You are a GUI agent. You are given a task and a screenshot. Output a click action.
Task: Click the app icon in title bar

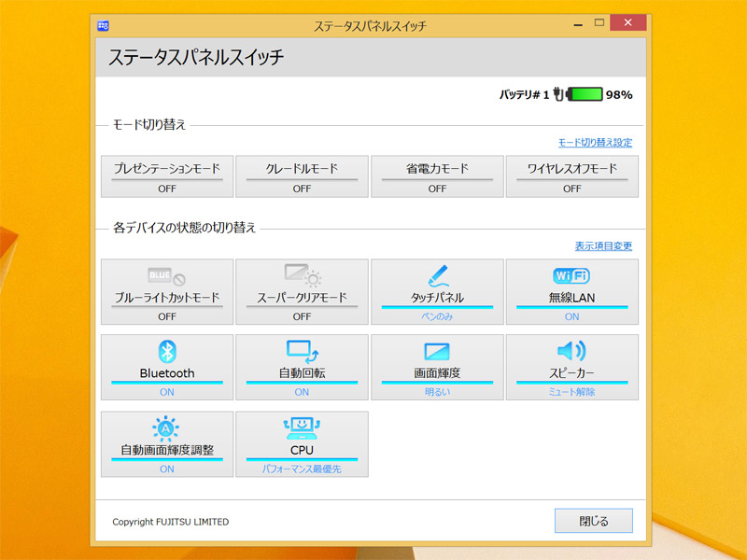coord(104,25)
